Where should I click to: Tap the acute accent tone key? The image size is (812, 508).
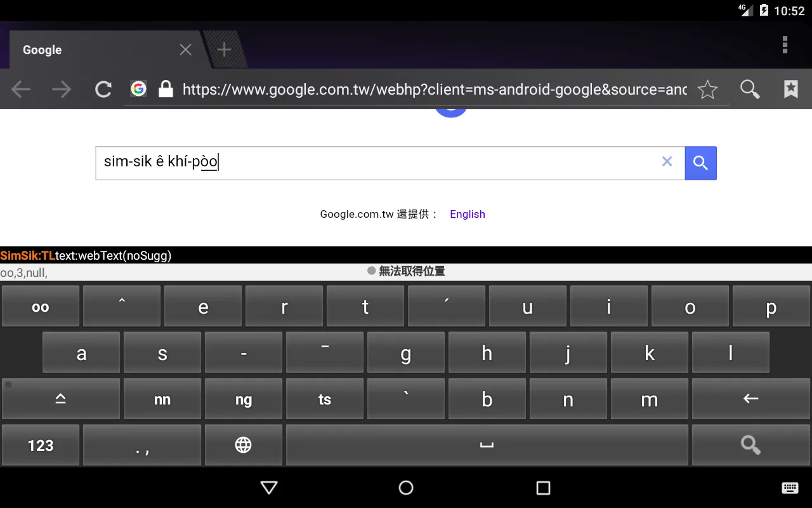click(447, 306)
